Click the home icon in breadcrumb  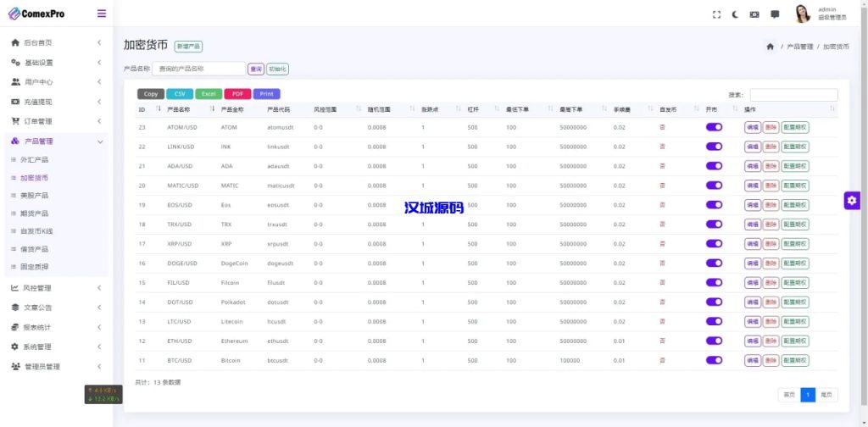(x=770, y=47)
